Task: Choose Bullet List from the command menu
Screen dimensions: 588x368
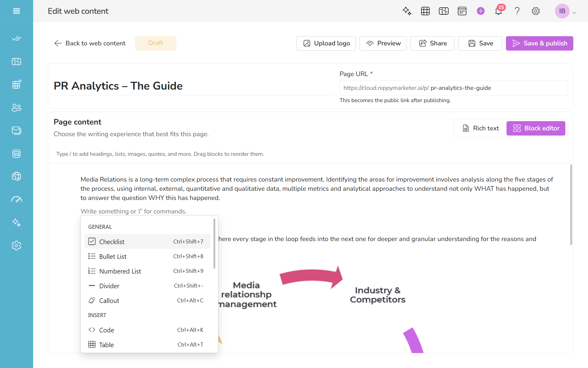Action: point(148,256)
